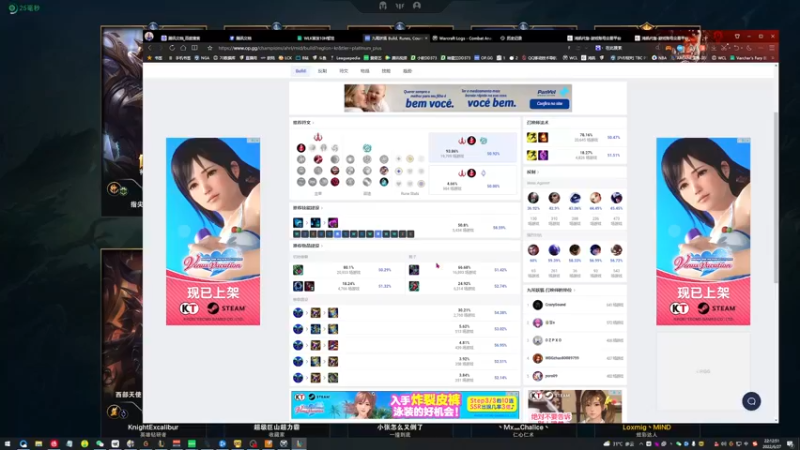The image size is (800, 450).
Task: Open the taskbar clock and date
Action: (771, 444)
